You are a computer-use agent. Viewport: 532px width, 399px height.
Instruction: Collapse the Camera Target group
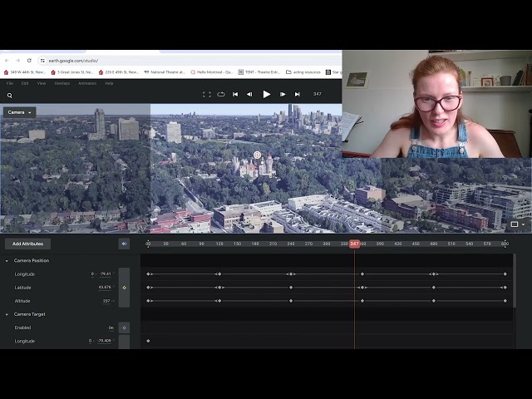(7, 314)
